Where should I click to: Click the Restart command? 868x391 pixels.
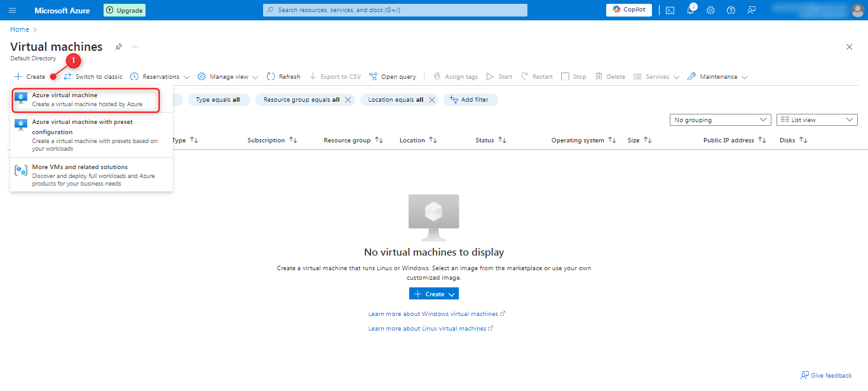pos(537,76)
